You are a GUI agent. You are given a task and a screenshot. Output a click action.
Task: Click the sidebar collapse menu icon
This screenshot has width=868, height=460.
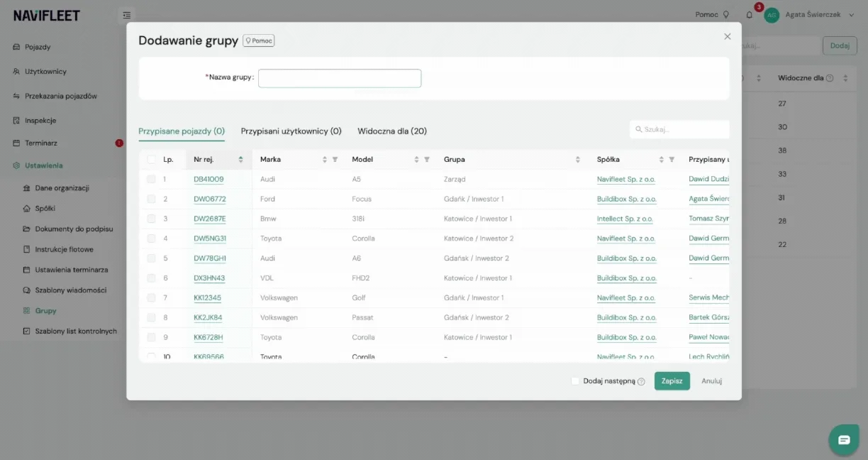(x=126, y=15)
